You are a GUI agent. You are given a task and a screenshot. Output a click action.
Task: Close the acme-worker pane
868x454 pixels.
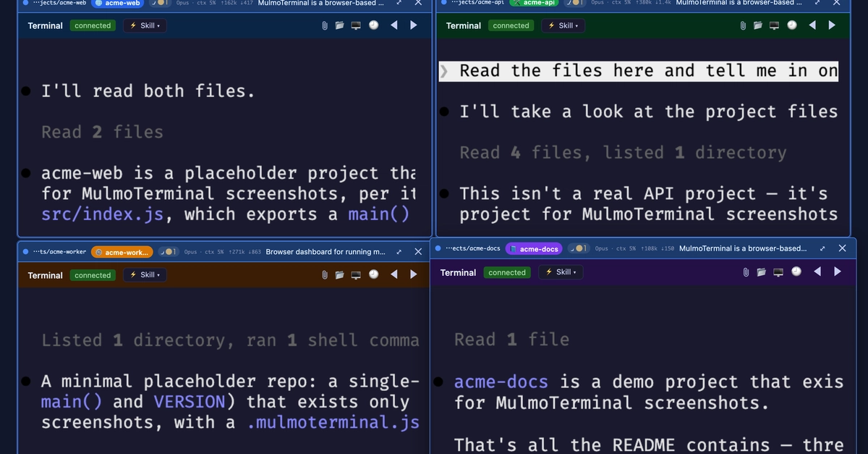point(418,252)
